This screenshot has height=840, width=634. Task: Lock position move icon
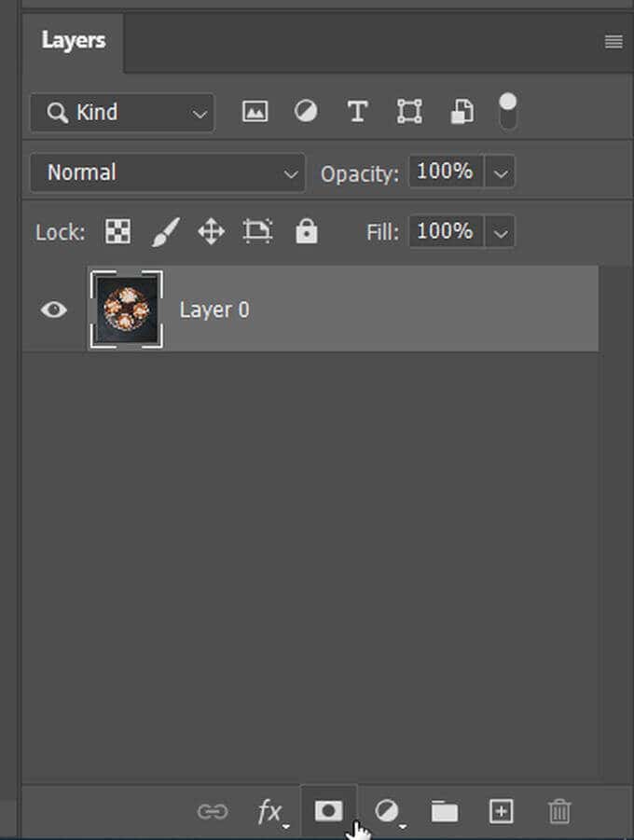211,232
